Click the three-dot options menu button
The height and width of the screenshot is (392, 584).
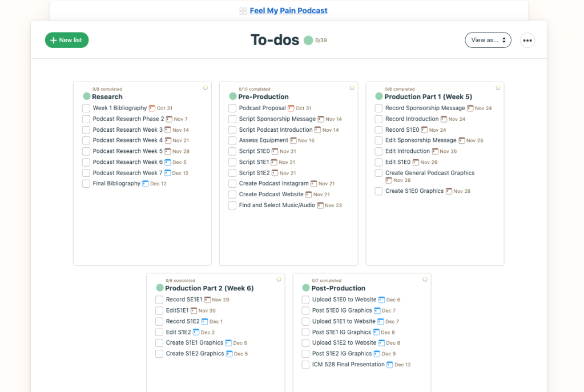click(x=527, y=41)
